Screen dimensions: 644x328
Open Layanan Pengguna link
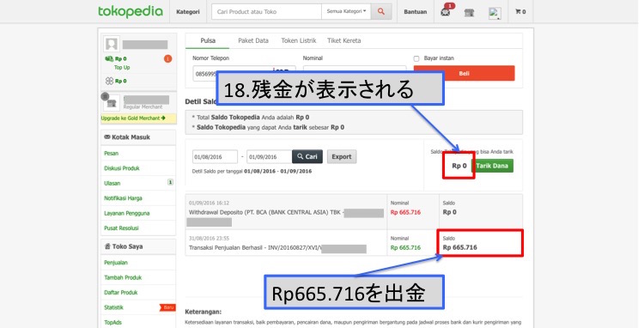(126, 213)
